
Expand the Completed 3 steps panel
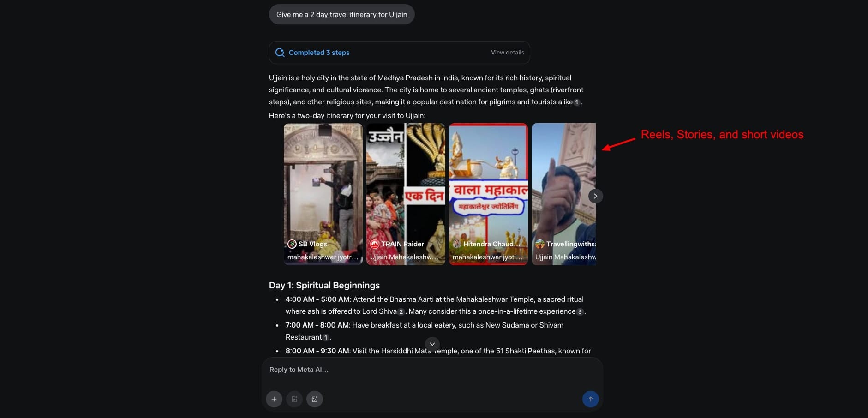(319, 53)
